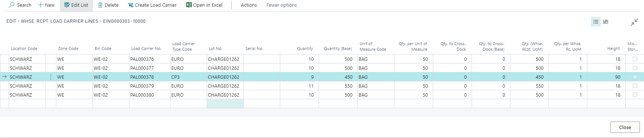Click Bin Code WE-02 in PAL000377 row

click(x=111, y=68)
